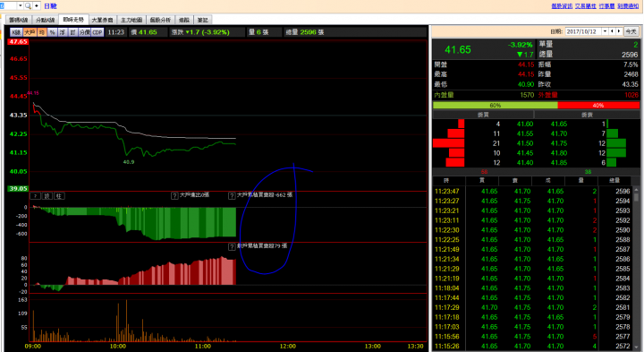Click bid price 41.40 with 12 lots
The image size is (644, 352).
(x=525, y=162)
